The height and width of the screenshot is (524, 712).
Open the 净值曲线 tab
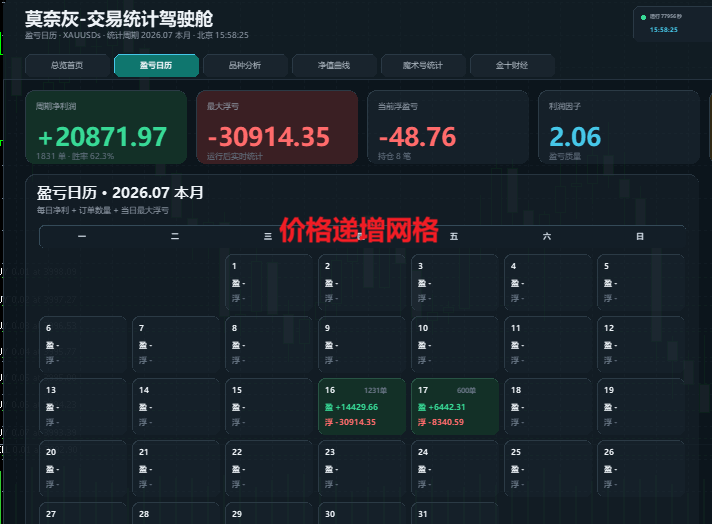tap(334, 65)
